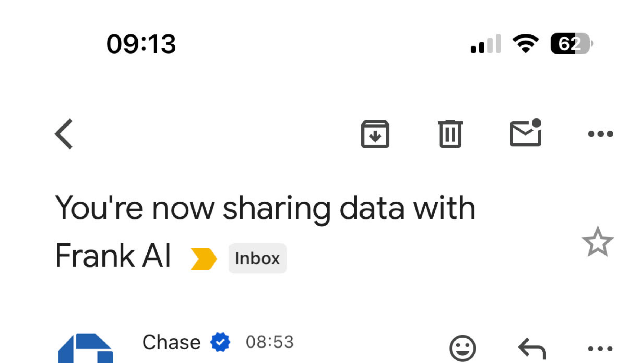Tap the Inbox label chip
This screenshot has height=363, width=644.
pos(257,258)
